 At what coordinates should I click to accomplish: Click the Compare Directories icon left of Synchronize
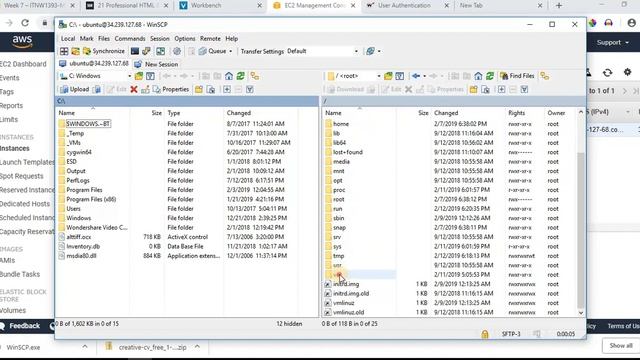(76, 51)
